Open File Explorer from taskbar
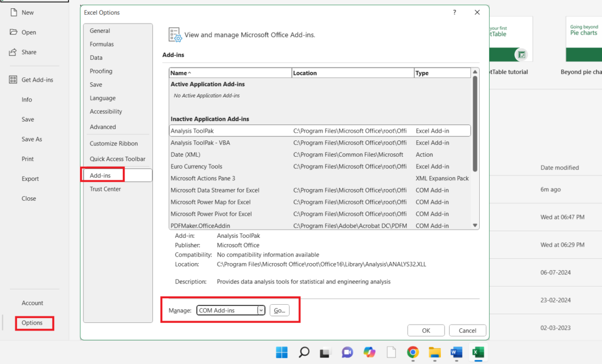Image resolution: width=602 pixels, height=364 pixels. coord(434,352)
